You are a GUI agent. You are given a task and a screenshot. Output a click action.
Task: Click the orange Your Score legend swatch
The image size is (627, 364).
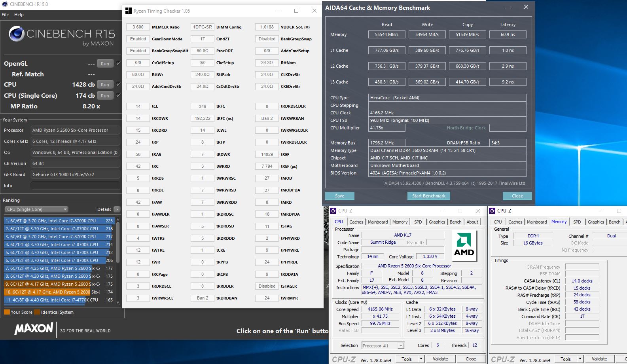pos(7,312)
